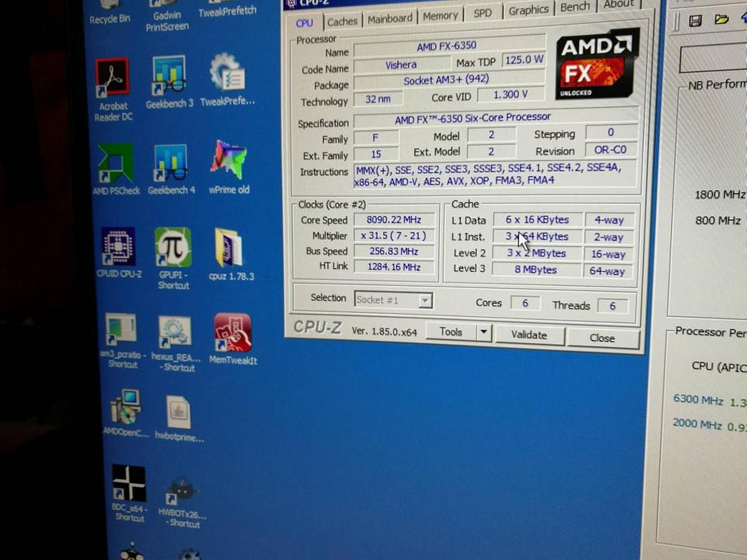Open TweakPrefe... gear icon beside Geekbench 3
This screenshot has width=747, height=560.
tap(227, 79)
